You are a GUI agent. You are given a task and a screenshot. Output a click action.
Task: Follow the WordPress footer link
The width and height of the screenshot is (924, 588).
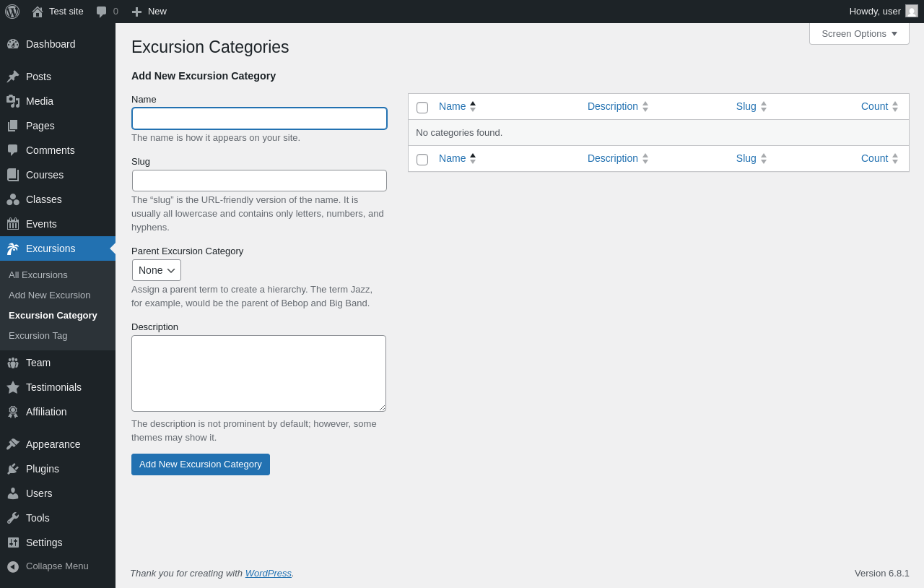pyautogui.click(x=269, y=573)
